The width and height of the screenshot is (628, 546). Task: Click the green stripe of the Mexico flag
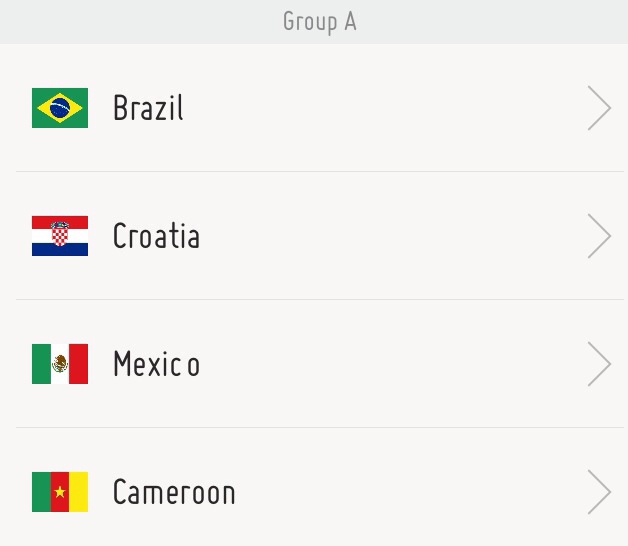coord(41,364)
